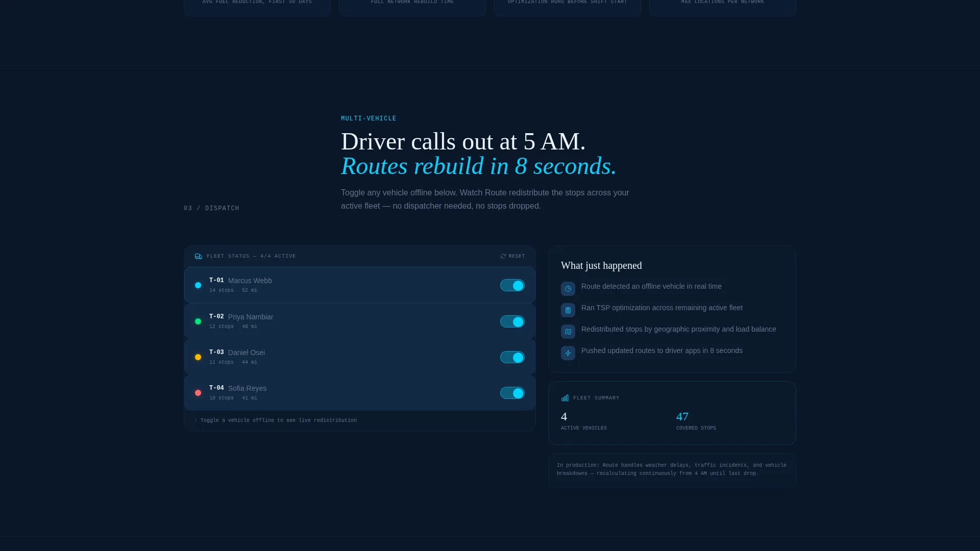Screen dimensions: 980x551
Task: Click the refresh arrows icon next to Reset
Action: [503, 256]
